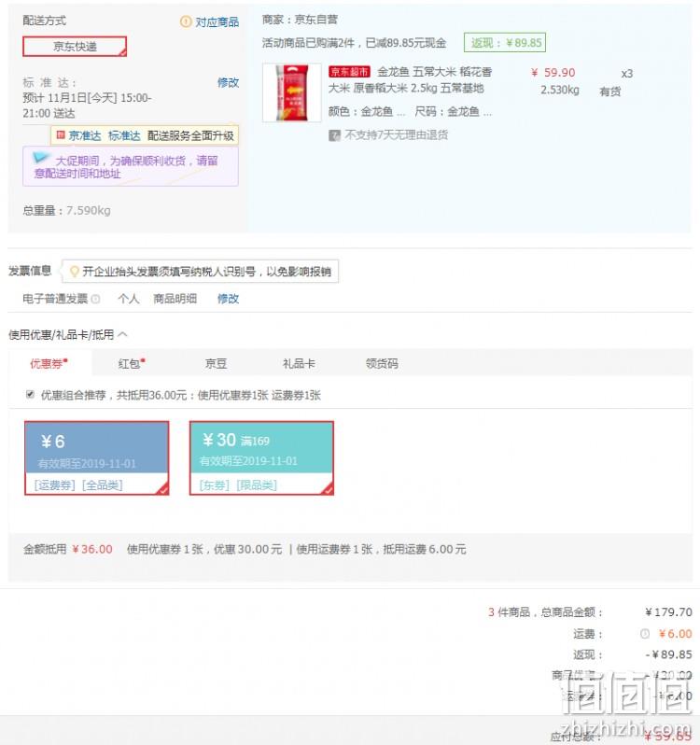Viewport: 700px width, 745px height.
Task: Open the rice product thumbnail image
Action: [x=292, y=92]
